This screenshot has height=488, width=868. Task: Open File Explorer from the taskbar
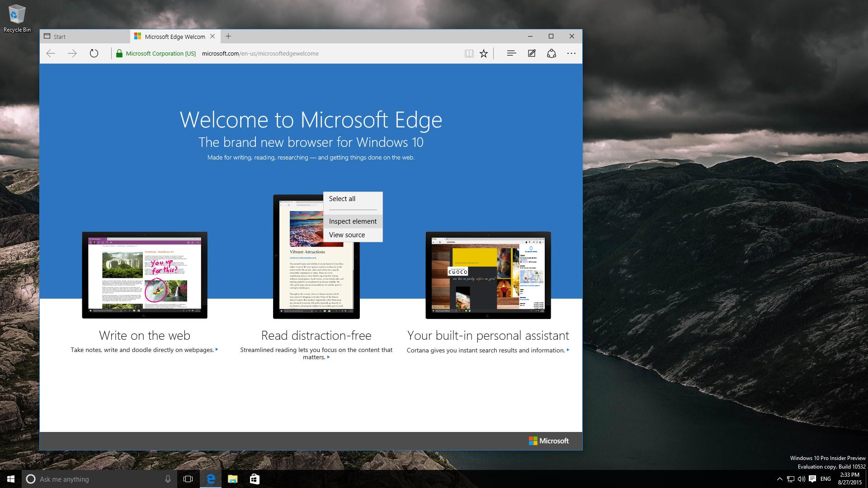(232, 479)
